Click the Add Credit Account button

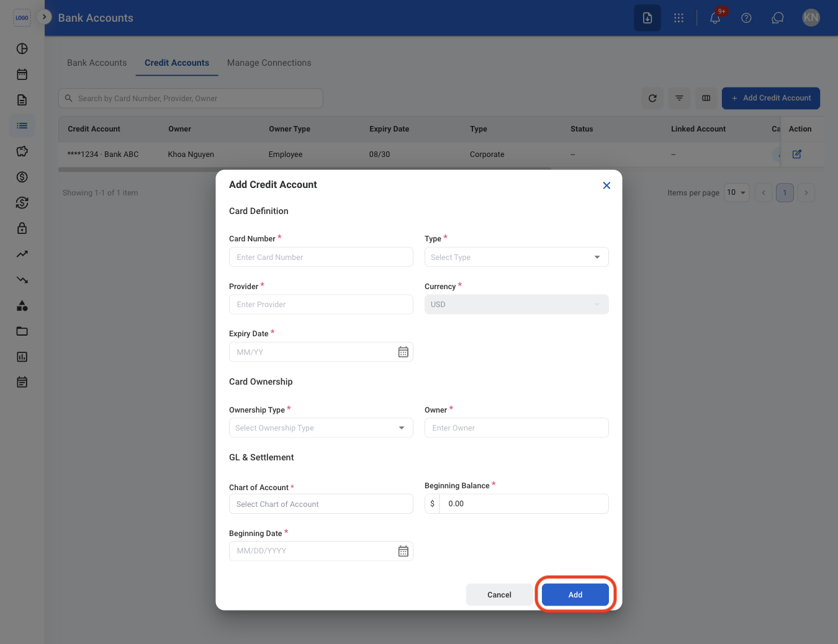pyautogui.click(x=771, y=98)
